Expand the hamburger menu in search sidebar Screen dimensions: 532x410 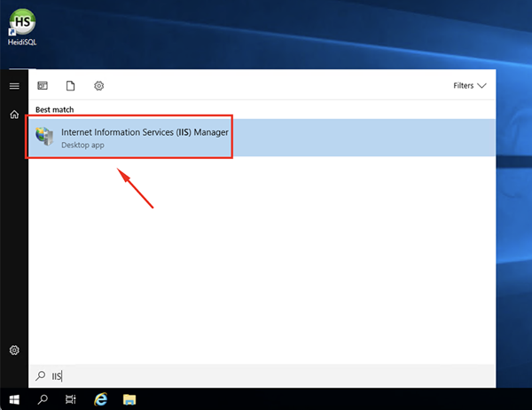14,86
